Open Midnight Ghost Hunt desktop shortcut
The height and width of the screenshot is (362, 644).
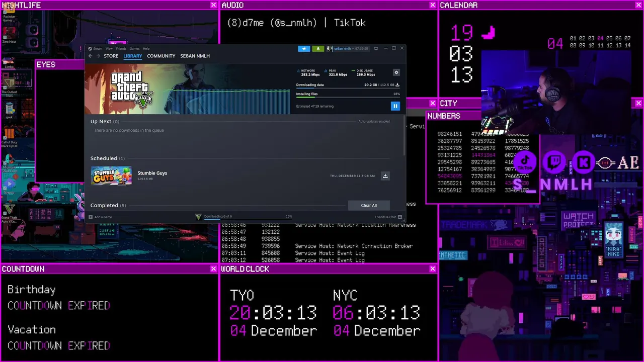[x=9, y=163]
